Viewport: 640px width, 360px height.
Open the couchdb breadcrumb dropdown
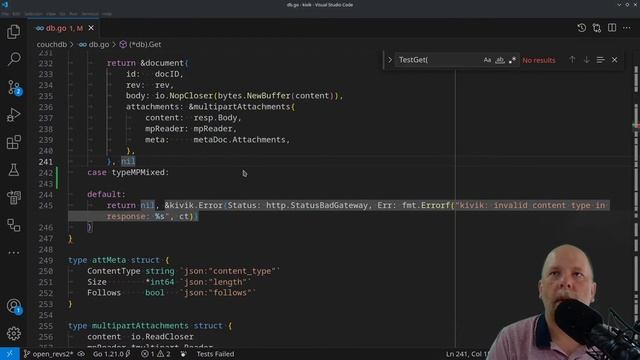point(51,44)
